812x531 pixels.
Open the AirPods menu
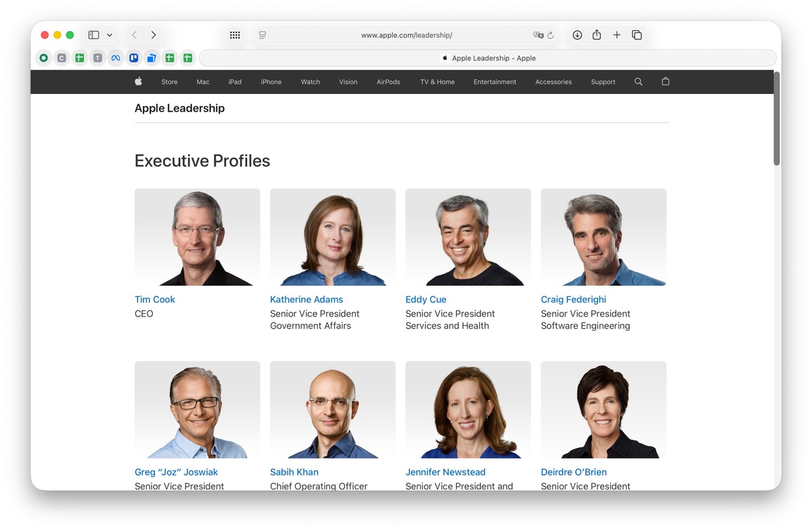[388, 82]
